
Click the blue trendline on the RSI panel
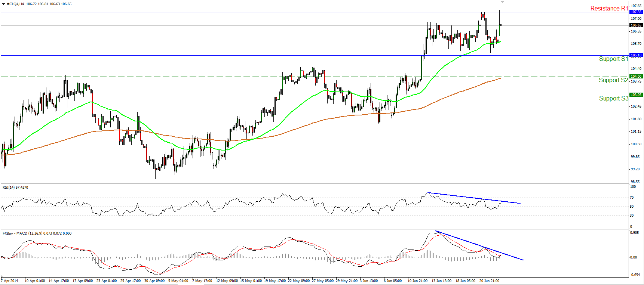tap(474, 198)
